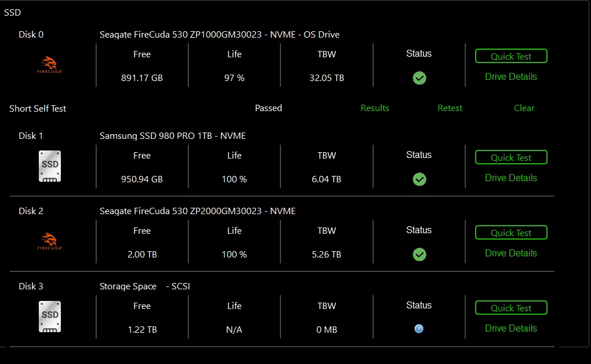Click the 1.22 TB free value
Screen dimensions: 591x364
[142, 330]
